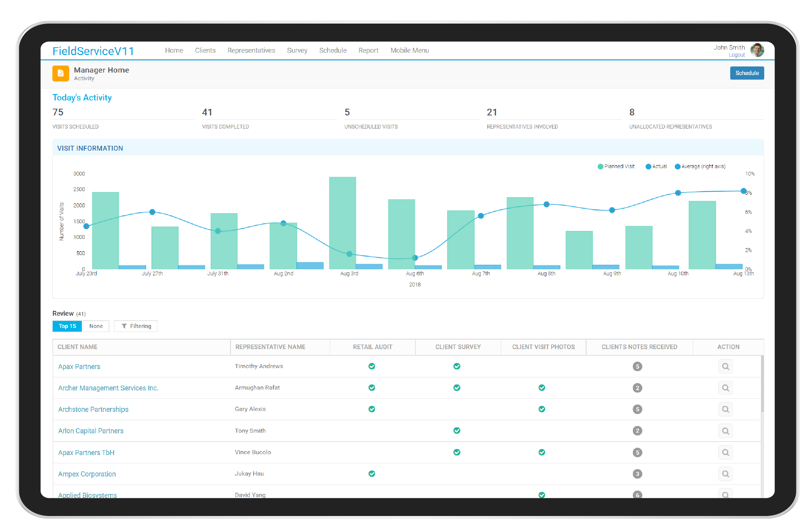Click the magnifier icon for Ampex Corporation
This screenshot has height=531, width=812.
[726, 474]
